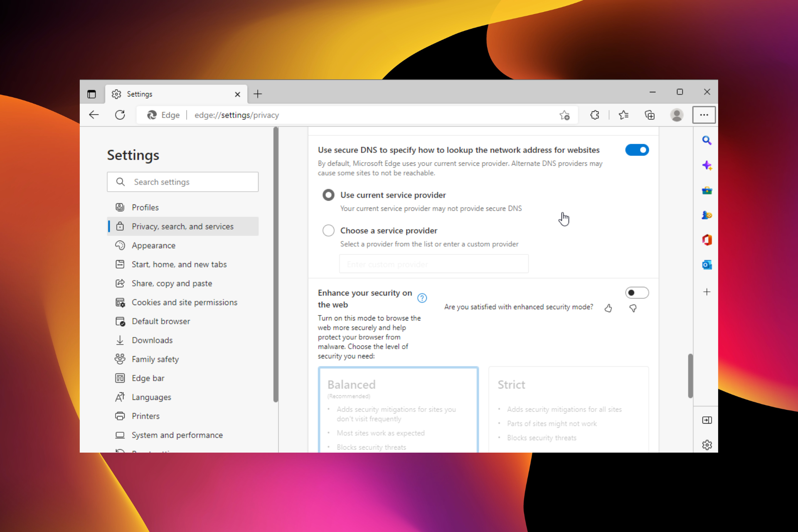798x532 pixels.
Task: Open Profiles settings
Action: (x=182, y=207)
